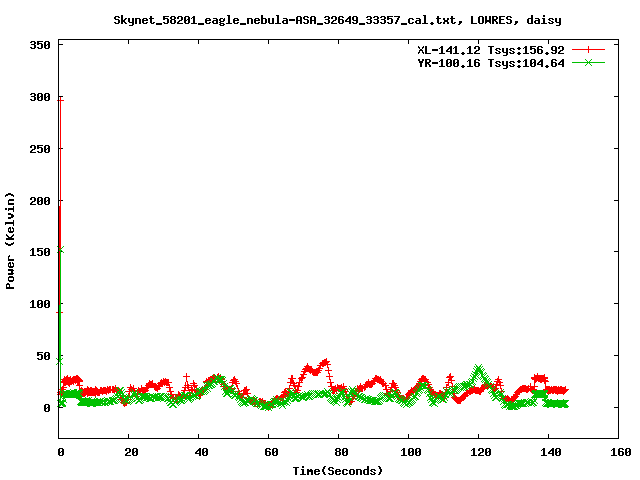Click the green legend line sample for YR
Image resolution: width=640 pixels, height=480 pixels.
coord(588,62)
